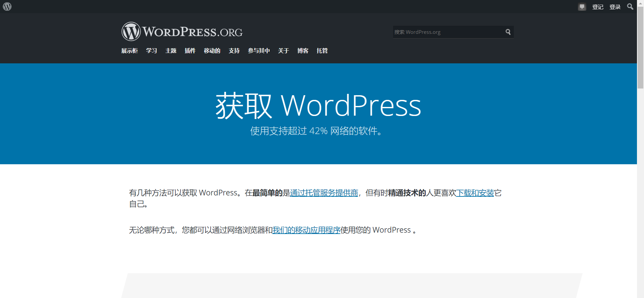Select the 参与其中 menu item
This screenshot has height=298, width=644.
[259, 51]
